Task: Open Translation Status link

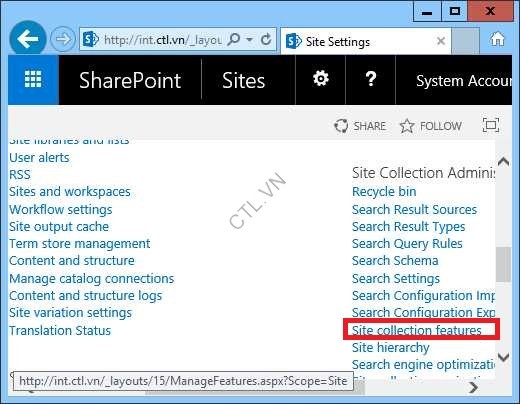Action: (x=60, y=331)
